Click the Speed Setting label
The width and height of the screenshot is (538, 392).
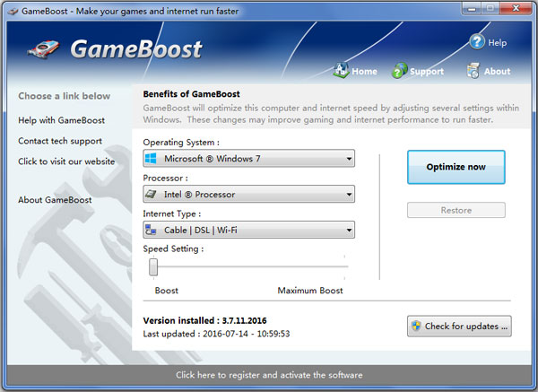pyautogui.click(x=173, y=248)
